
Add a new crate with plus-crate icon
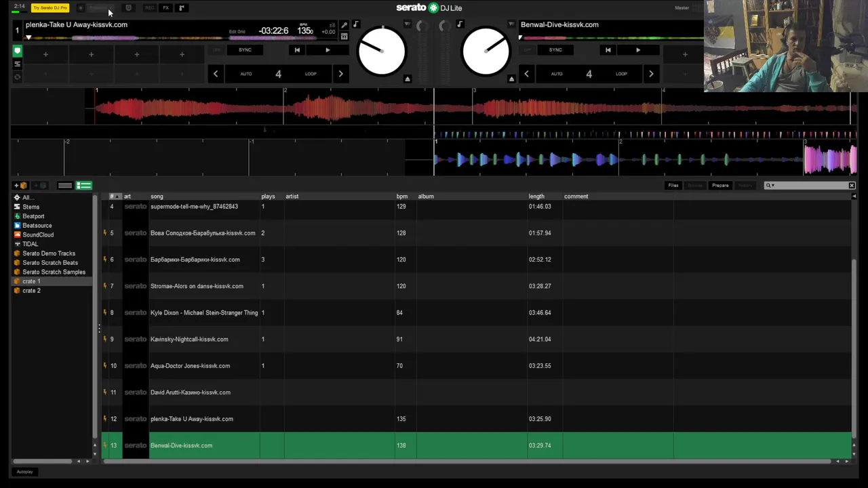point(21,185)
